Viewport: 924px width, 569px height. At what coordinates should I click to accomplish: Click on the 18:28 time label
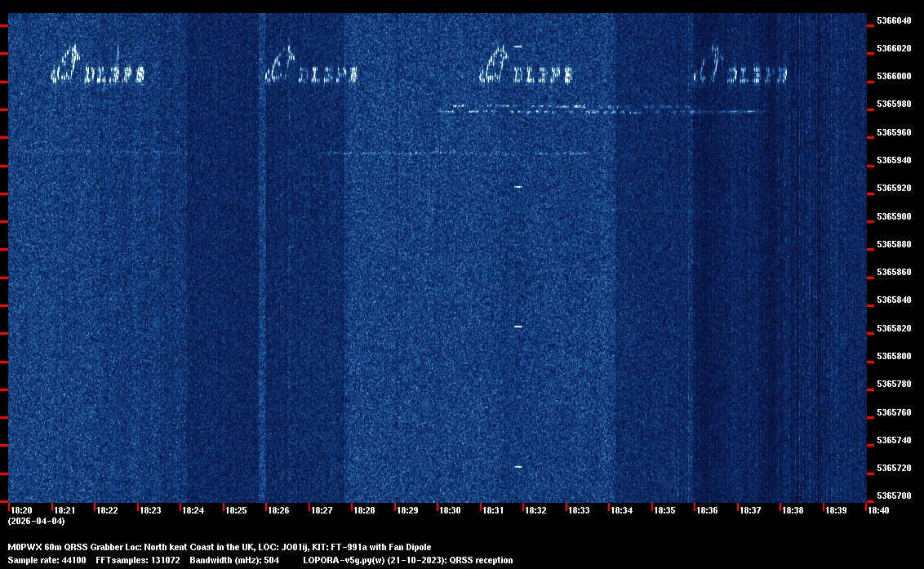coord(364,510)
